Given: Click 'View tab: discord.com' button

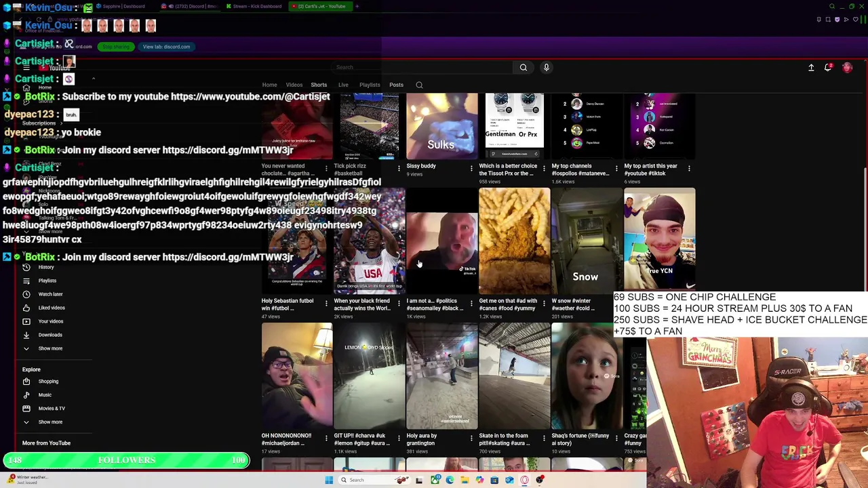Looking at the screenshot, I should (x=166, y=47).
